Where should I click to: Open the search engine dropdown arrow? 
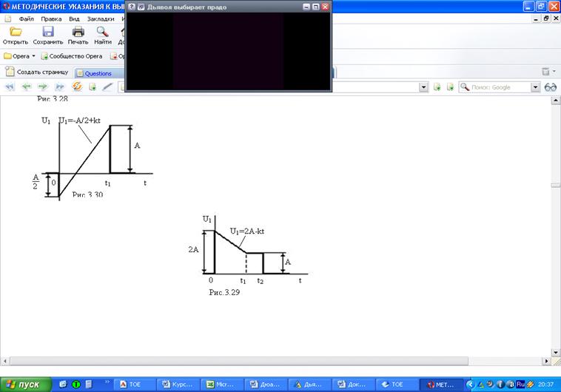click(535, 87)
